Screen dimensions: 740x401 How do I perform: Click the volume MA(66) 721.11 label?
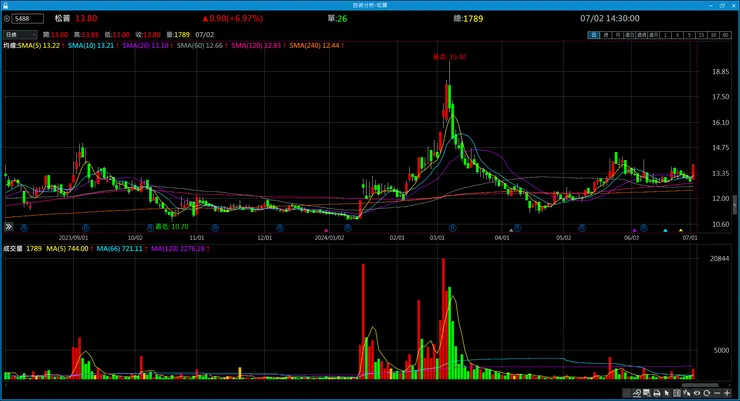click(x=120, y=249)
